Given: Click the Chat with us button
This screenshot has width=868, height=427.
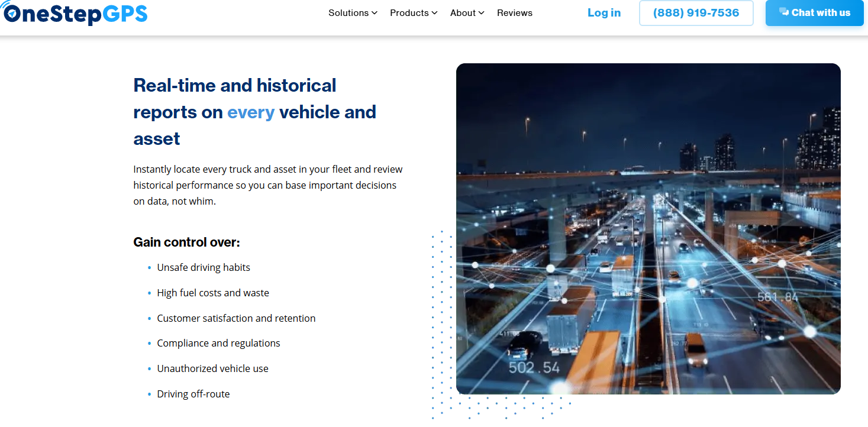Looking at the screenshot, I should coord(815,12).
